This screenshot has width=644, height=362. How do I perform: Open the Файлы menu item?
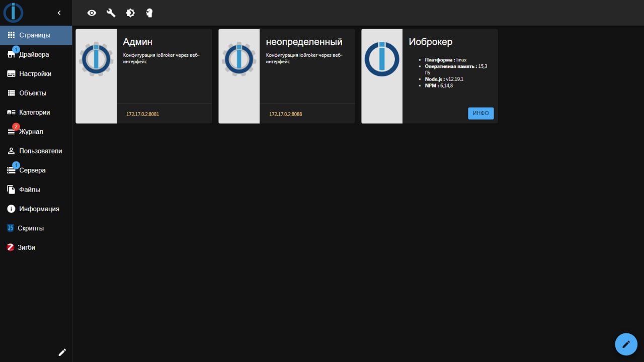click(36, 190)
